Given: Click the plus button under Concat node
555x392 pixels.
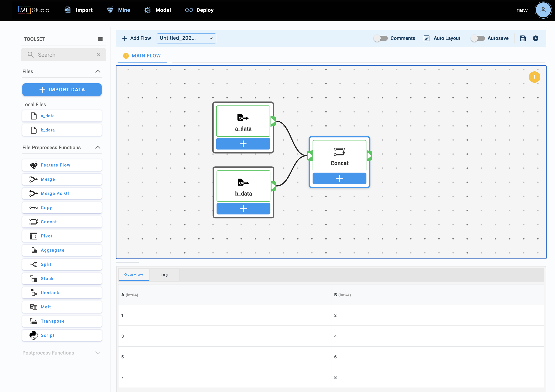Looking at the screenshot, I should coord(339,178).
